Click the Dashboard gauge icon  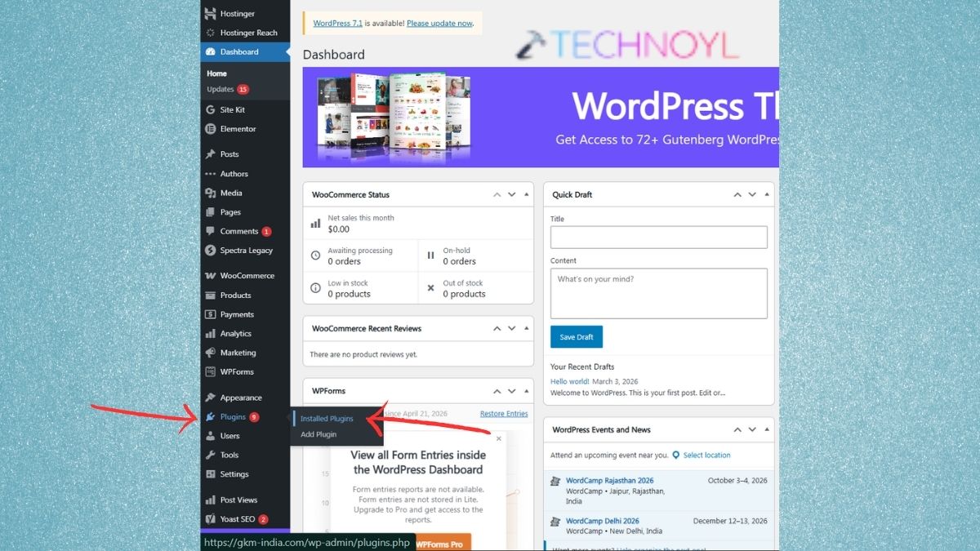[211, 51]
